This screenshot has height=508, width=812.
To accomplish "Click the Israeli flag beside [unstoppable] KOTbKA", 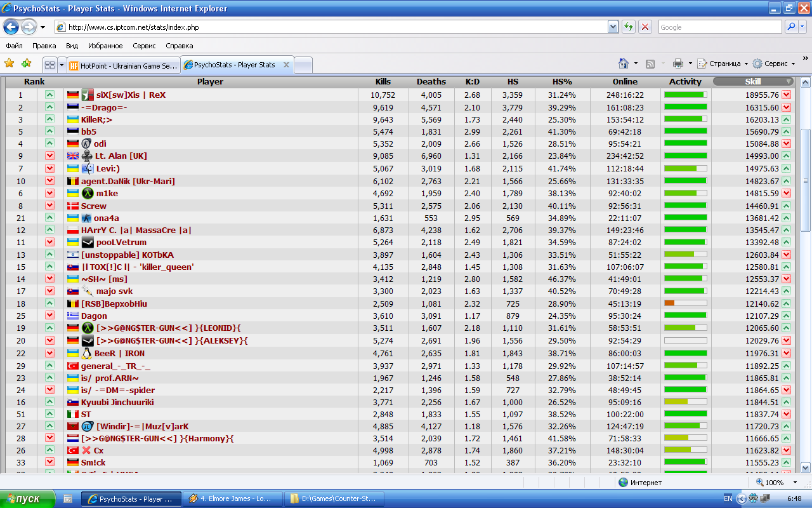I will click(x=73, y=255).
